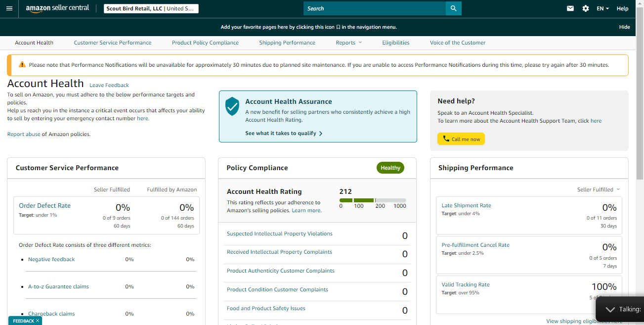
Task: Click the '0 of 9 orders' text
Action: [116, 218]
